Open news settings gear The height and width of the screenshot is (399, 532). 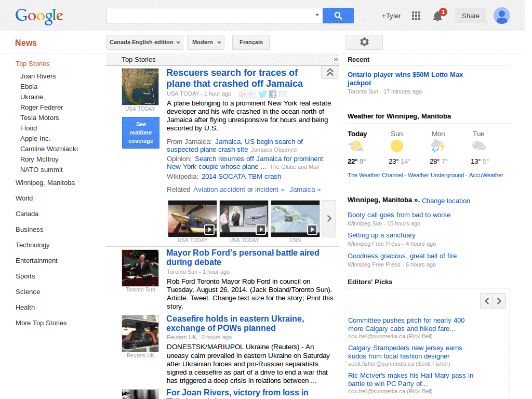click(364, 42)
